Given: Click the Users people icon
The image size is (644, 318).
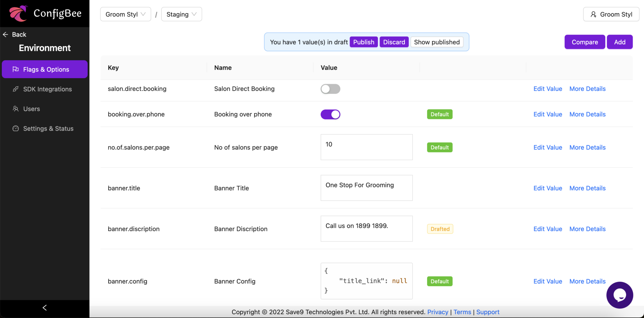Looking at the screenshot, I should tap(16, 109).
